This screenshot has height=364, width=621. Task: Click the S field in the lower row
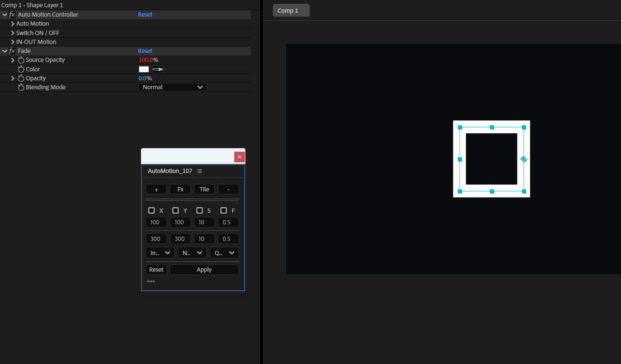[x=204, y=239]
